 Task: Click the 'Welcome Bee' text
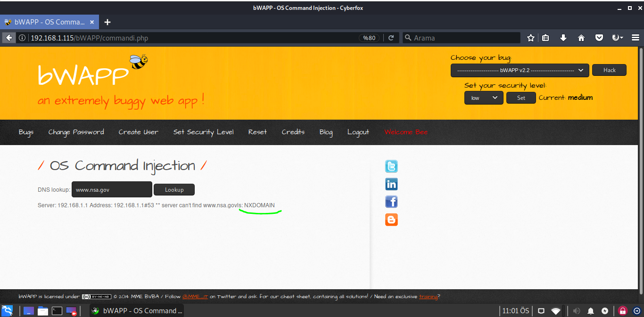tap(406, 132)
